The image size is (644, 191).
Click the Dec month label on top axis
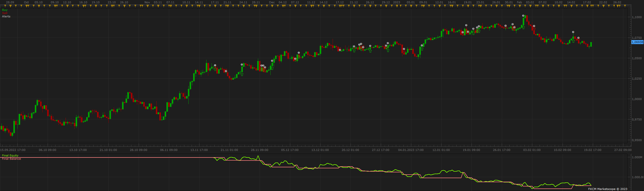[272, 2]
